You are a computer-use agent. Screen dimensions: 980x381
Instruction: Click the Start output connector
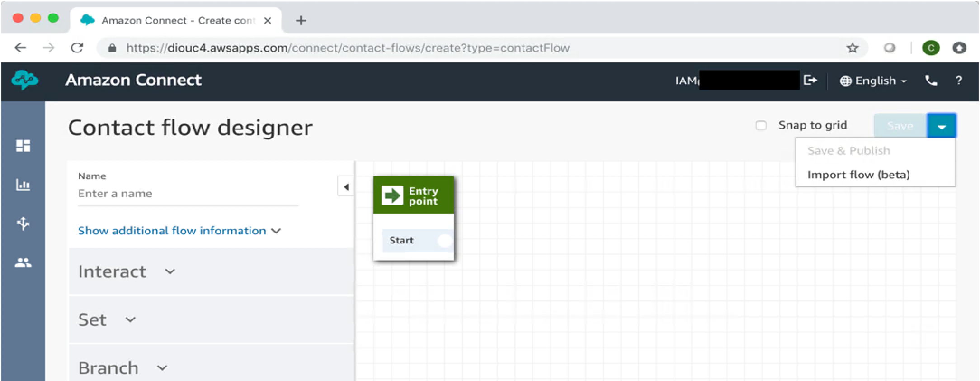445,240
